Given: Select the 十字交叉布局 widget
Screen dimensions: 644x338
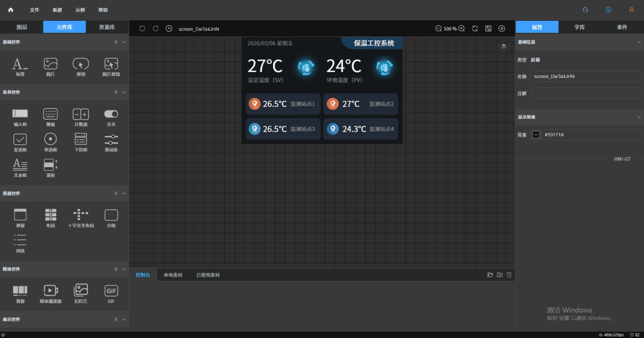Looking at the screenshot, I should (x=81, y=218).
